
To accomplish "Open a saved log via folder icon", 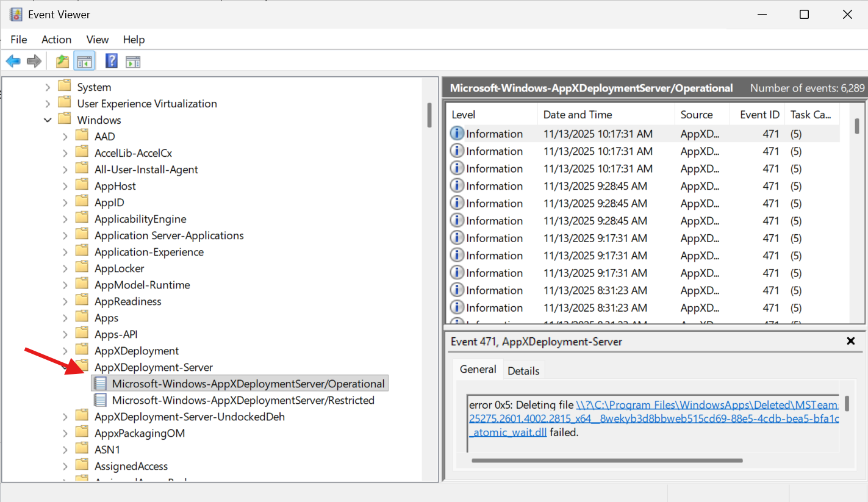I will point(61,60).
